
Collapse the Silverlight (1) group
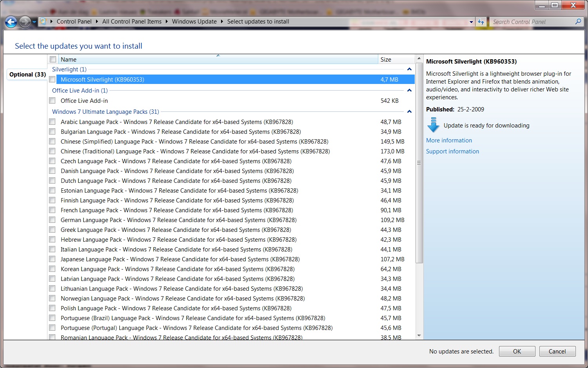(409, 69)
